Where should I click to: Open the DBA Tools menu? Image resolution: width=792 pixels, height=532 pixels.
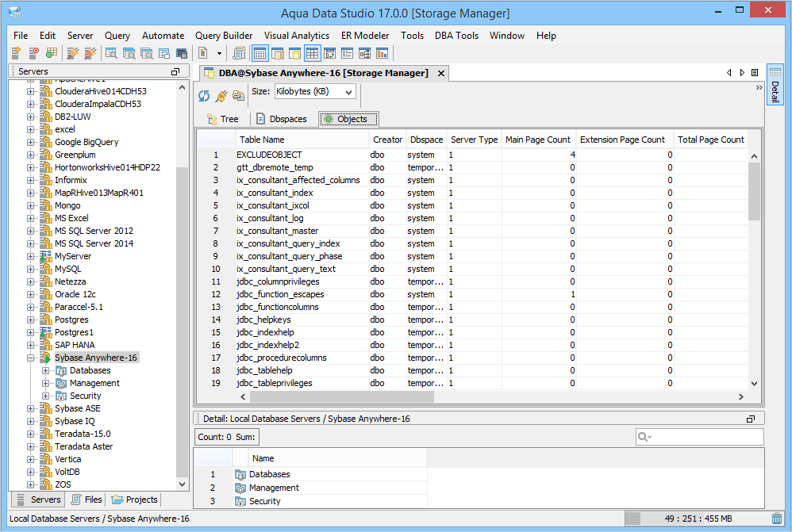point(456,36)
